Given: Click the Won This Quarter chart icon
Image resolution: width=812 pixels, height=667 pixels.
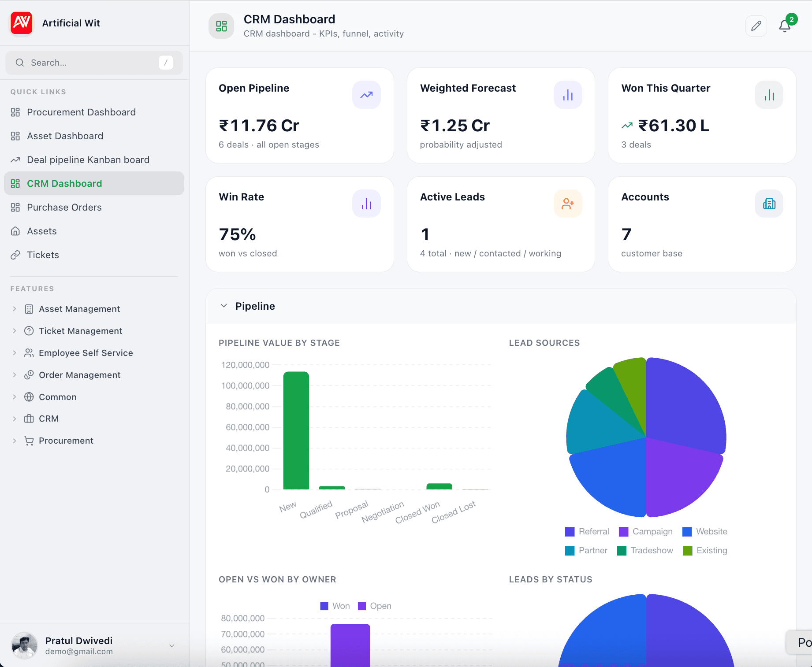Looking at the screenshot, I should pos(769,95).
